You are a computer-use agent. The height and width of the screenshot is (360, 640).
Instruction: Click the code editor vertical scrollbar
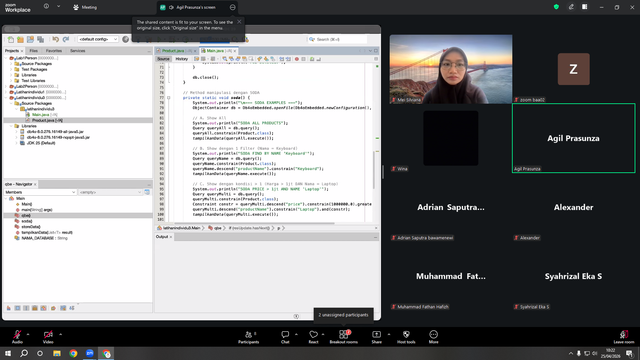374,169
